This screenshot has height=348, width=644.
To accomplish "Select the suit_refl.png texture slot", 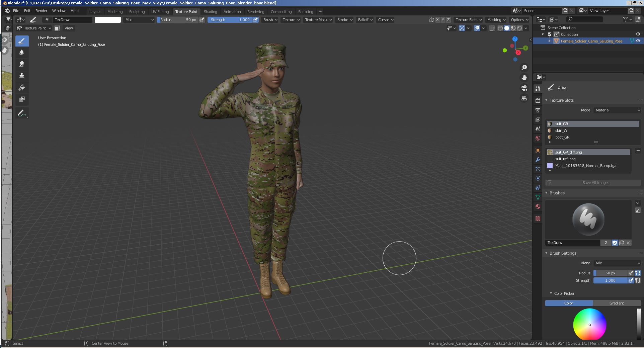I will tap(588, 159).
